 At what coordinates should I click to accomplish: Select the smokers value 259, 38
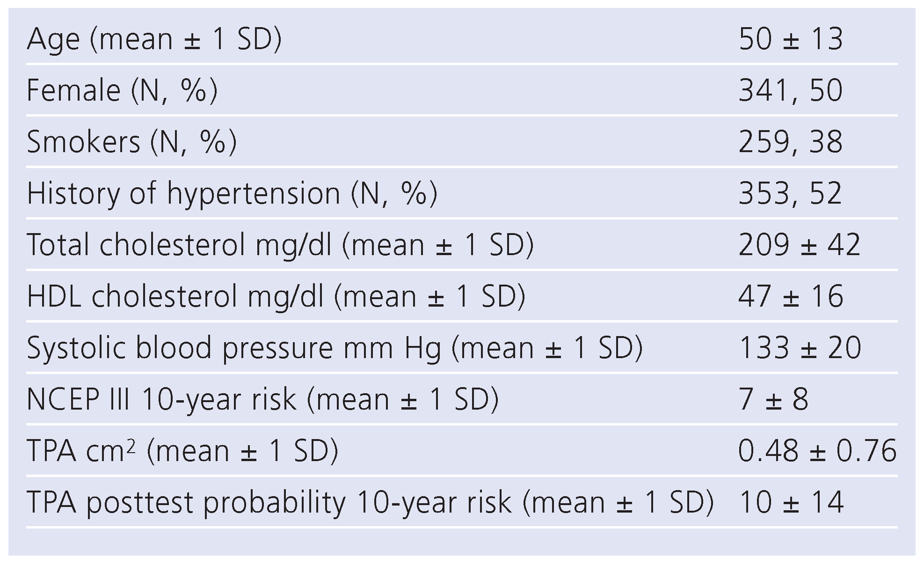click(x=791, y=142)
